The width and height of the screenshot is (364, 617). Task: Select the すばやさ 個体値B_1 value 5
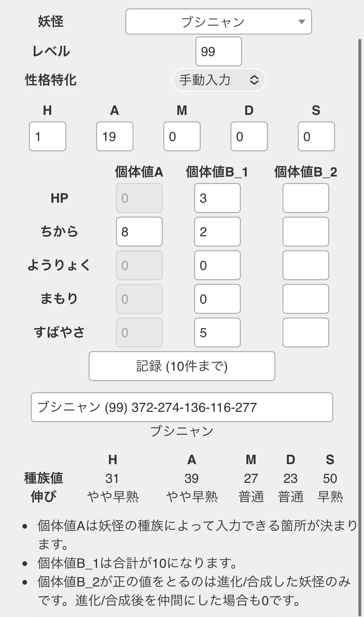(x=217, y=332)
